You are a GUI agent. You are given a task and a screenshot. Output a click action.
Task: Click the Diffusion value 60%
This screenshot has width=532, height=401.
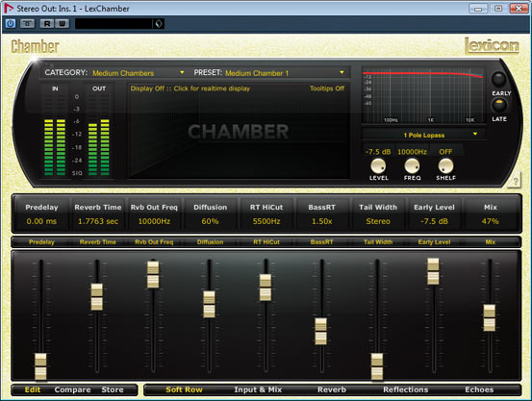210,221
